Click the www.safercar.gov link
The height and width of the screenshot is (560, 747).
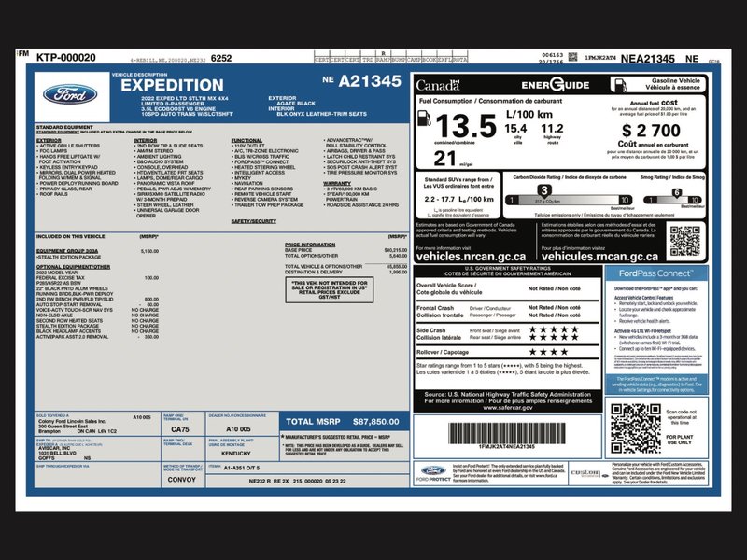click(507, 408)
